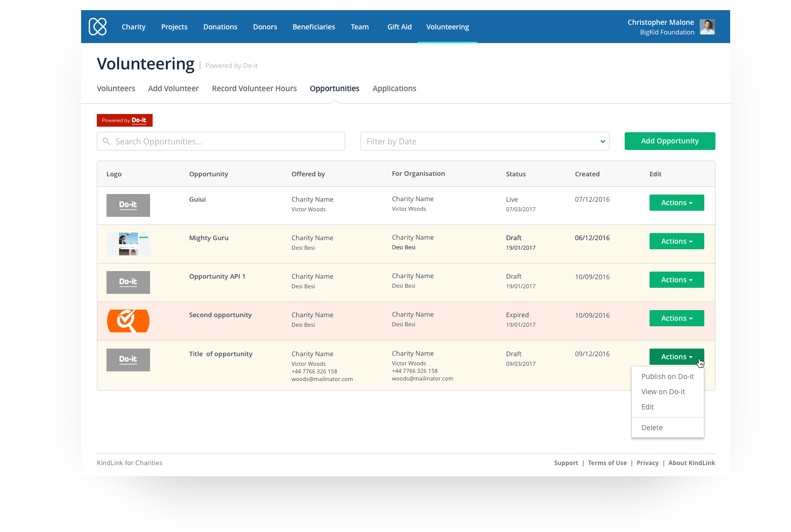Click the For Organisation column header

click(418, 173)
